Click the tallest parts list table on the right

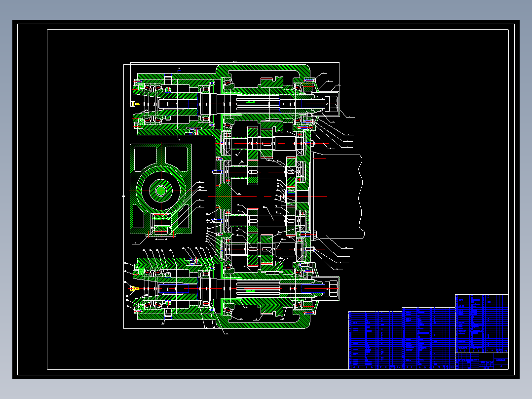[x=482, y=323]
